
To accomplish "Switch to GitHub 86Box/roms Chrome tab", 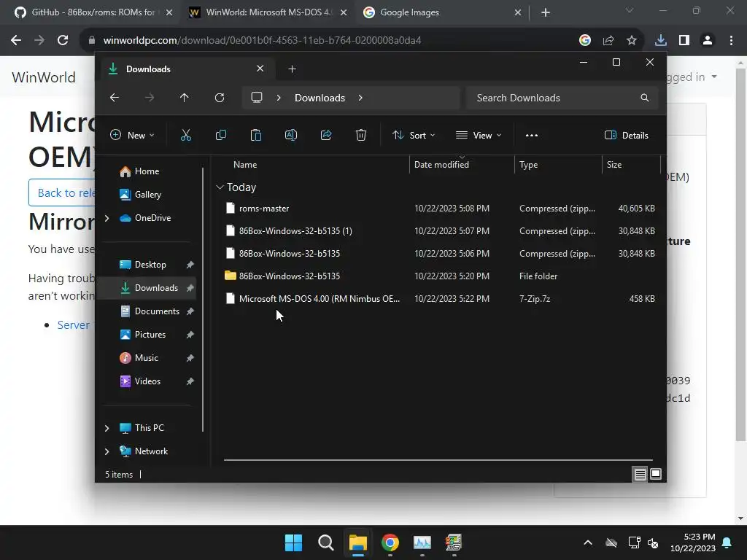I will pyautogui.click(x=93, y=12).
